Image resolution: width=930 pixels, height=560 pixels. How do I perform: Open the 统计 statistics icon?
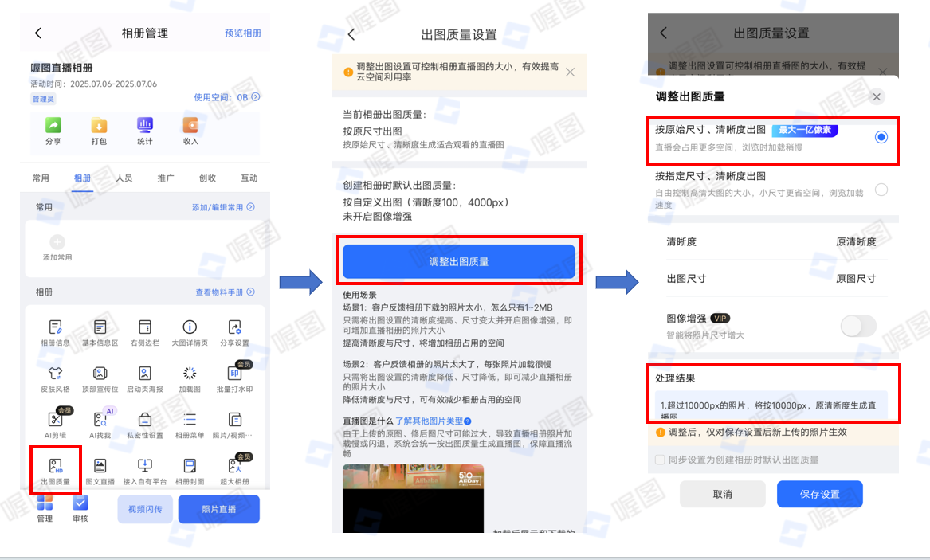[x=145, y=125]
